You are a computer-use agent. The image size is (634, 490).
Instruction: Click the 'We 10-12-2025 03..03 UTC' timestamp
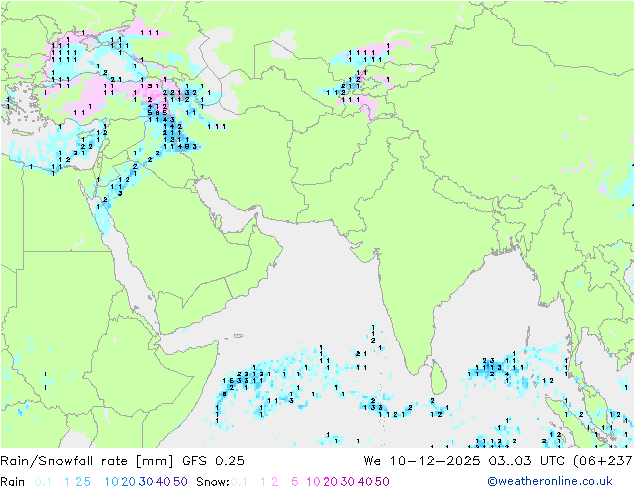tap(466, 461)
